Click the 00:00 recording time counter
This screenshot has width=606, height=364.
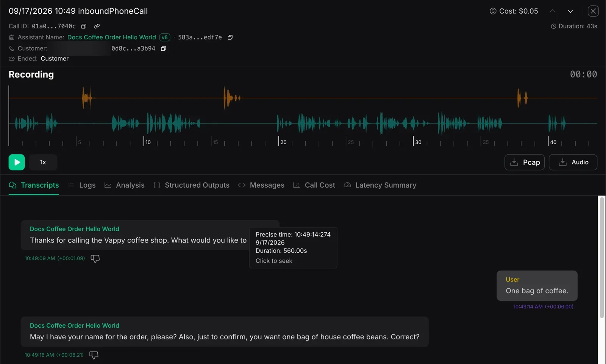583,74
